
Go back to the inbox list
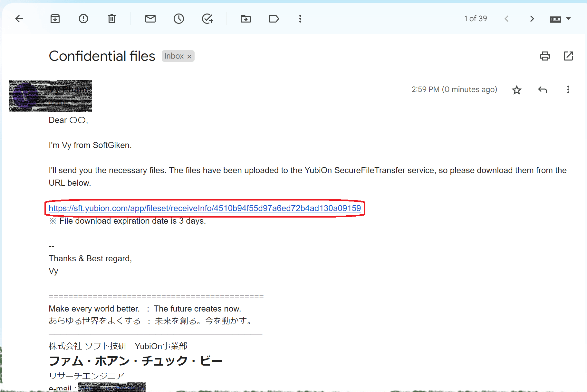tap(19, 19)
